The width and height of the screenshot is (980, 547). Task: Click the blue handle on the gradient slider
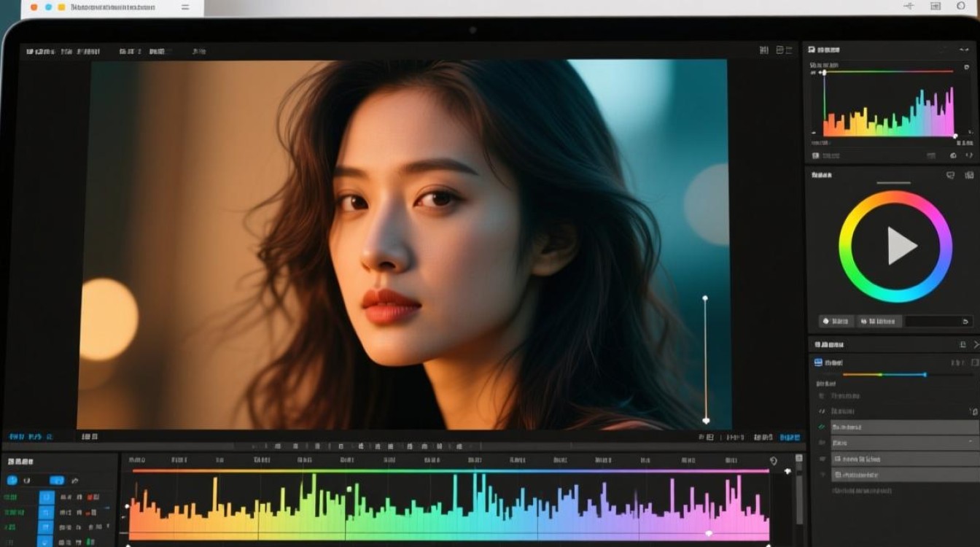coord(925,374)
